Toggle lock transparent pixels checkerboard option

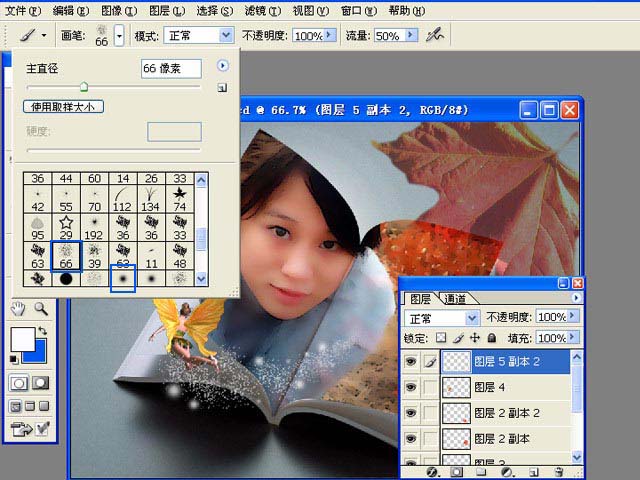coord(443,339)
